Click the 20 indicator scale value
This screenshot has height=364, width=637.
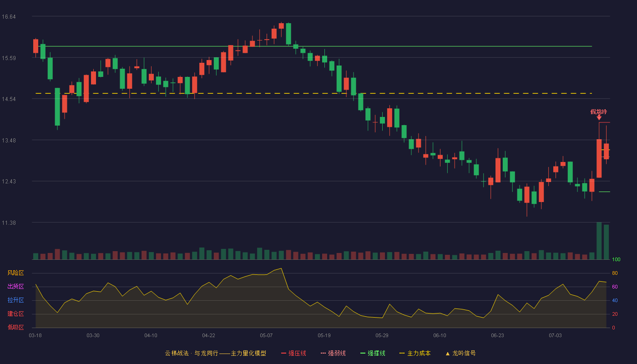(x=615, y=314)
